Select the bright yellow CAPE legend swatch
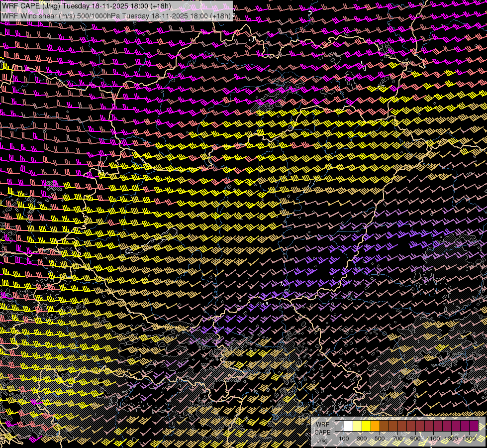Viewport: 487px width, 448px height. pos(367,426)
